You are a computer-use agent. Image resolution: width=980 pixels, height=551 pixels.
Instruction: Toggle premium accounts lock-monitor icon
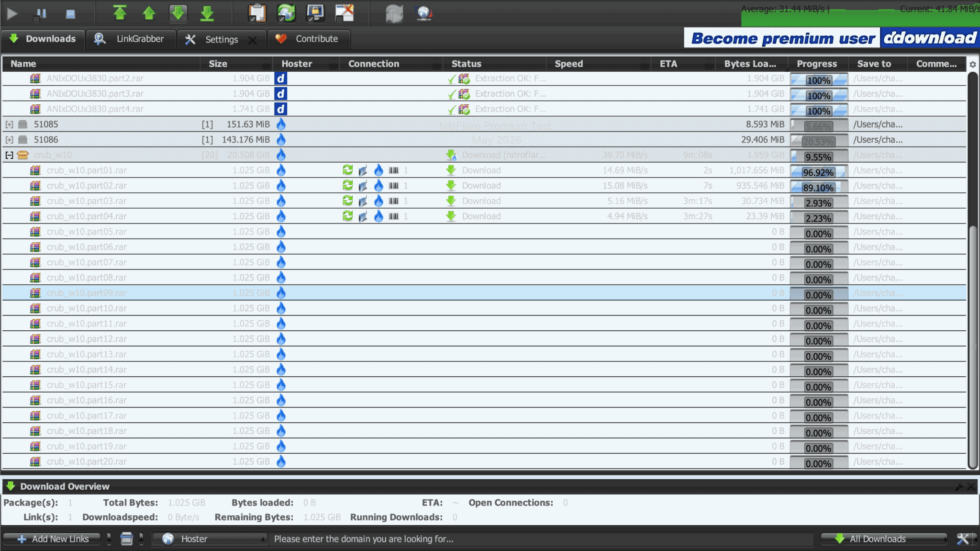coord(315,13)
